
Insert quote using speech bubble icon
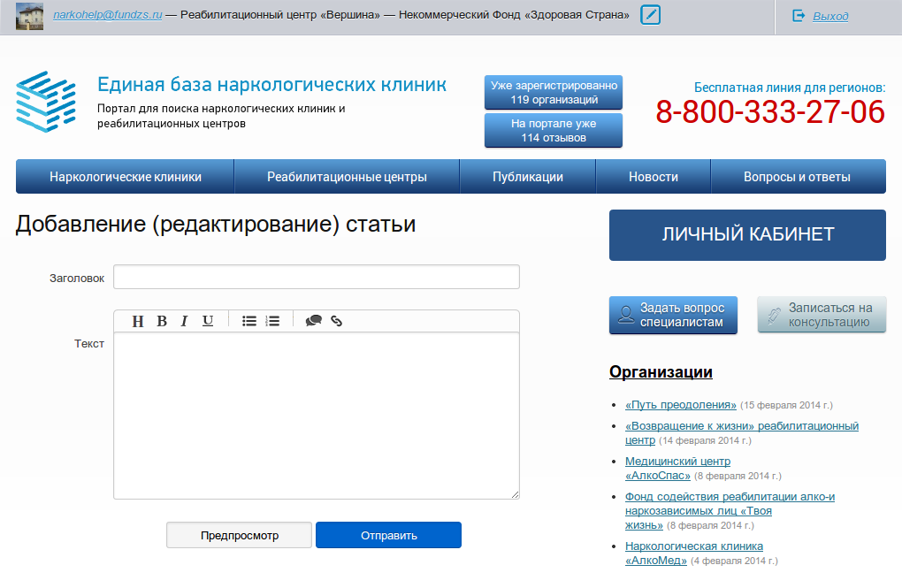click(x=314, y=320)
